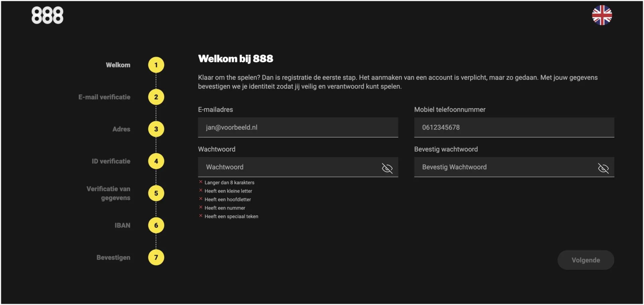
Task: Show password in the Wachtwoord field
Action: click(387, 168)
